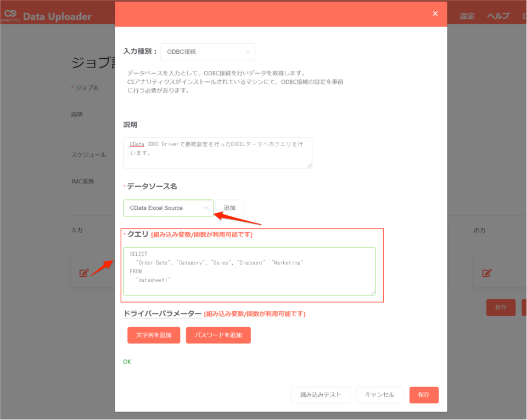Image resolution: width=527 pixels, height=420 pixels.
Task: Close the dialog with the X icon
Action: click(435, 13)
